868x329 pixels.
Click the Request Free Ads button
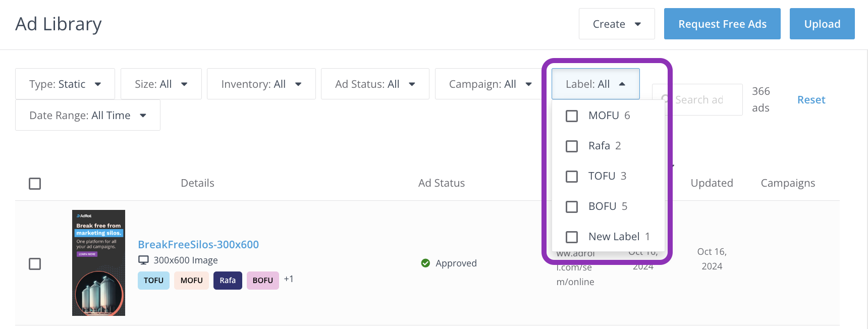click(x=722, y=24)
